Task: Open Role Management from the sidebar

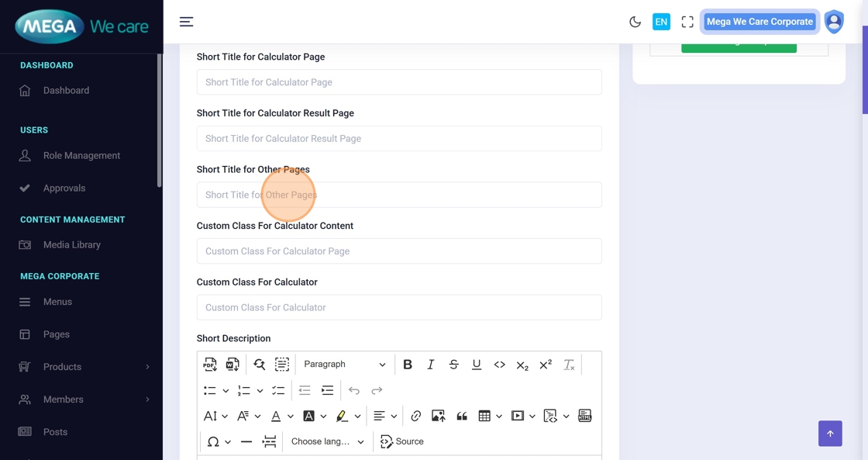Action: click(81, 156)
